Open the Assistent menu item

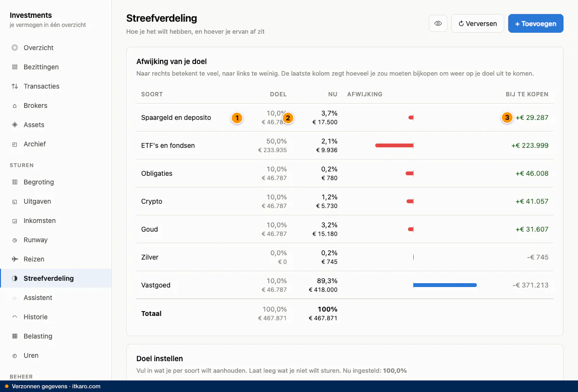(55, 298)
